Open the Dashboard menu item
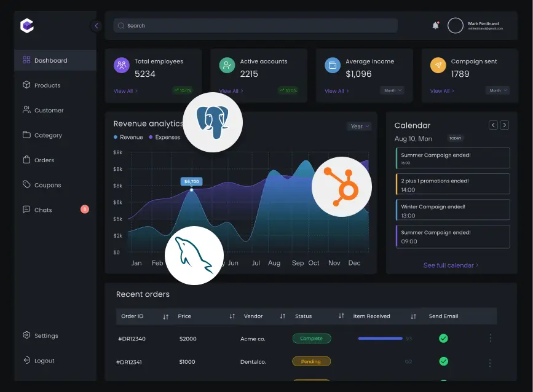 [55, 60]
